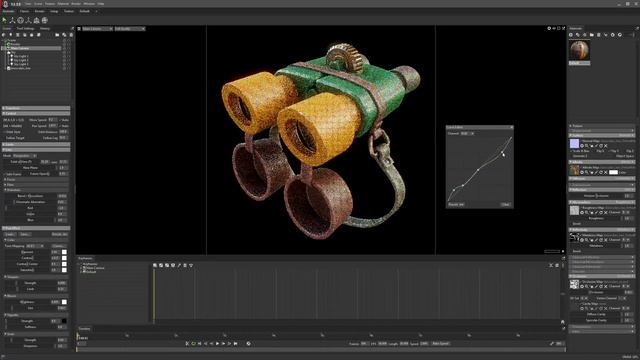Clear the Normal Map with X icon
This screenshot has width=640, height=360.
[x=606, y=146]
